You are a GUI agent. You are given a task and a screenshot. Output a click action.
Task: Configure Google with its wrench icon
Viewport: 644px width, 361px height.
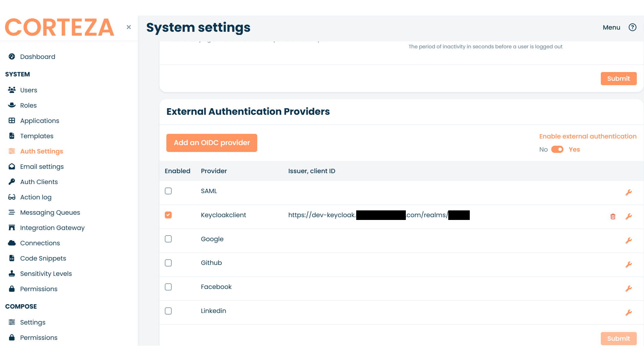(629, 240)
